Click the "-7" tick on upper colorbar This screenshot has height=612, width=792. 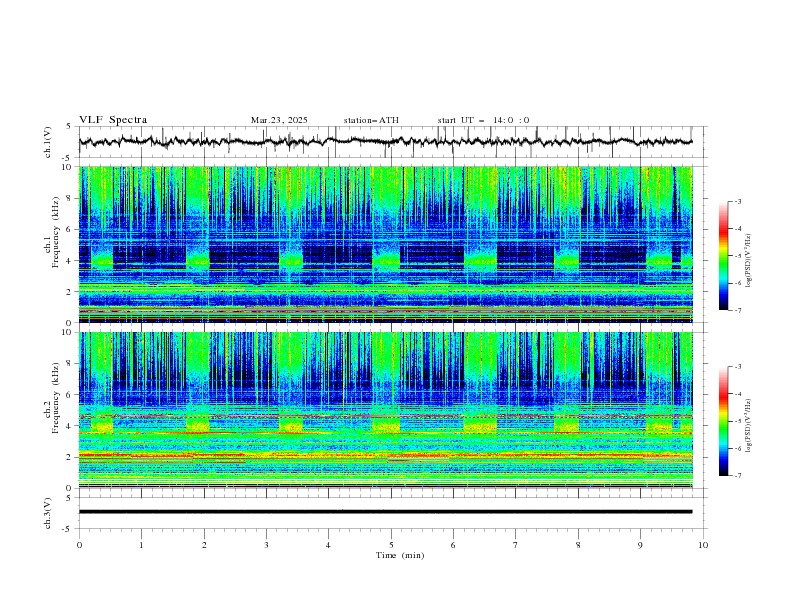click(x=737, y=310)
